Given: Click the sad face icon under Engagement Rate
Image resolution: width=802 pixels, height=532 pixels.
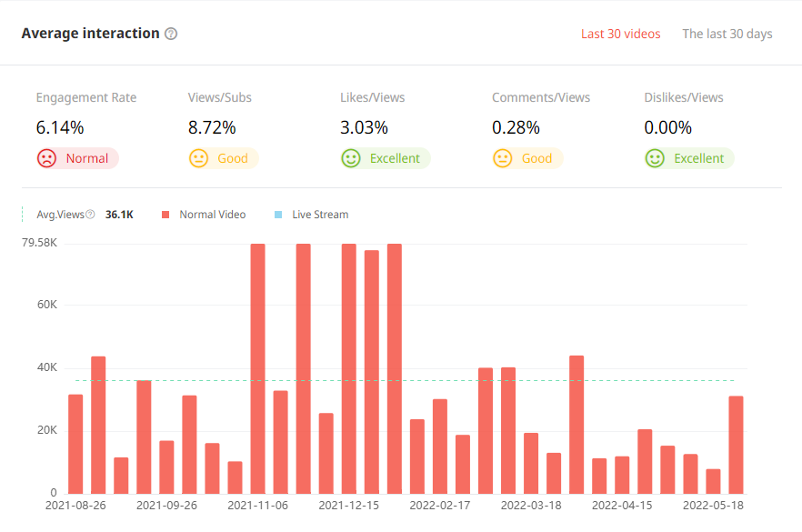Looking at the screenshot, I should (x=46, y=158).
